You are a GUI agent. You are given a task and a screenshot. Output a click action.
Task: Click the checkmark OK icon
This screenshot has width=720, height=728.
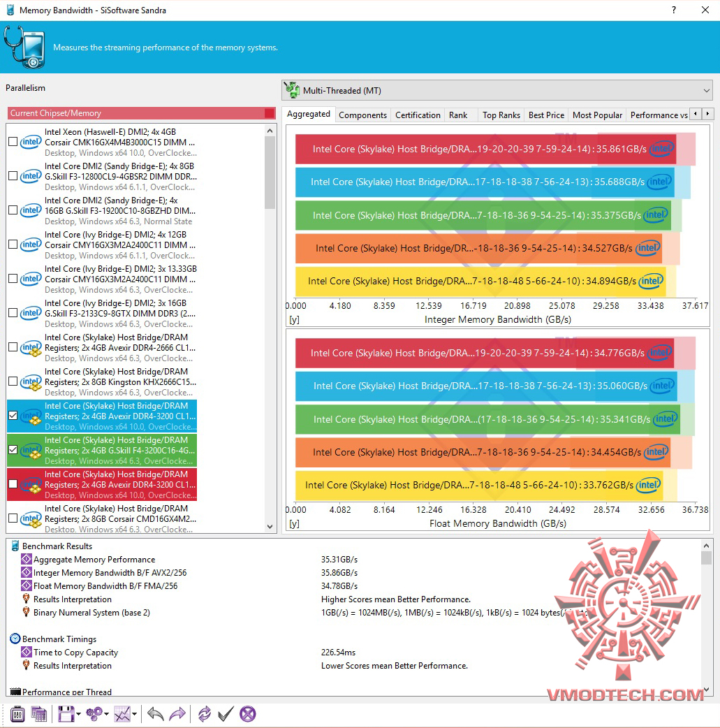pos(226,713)
